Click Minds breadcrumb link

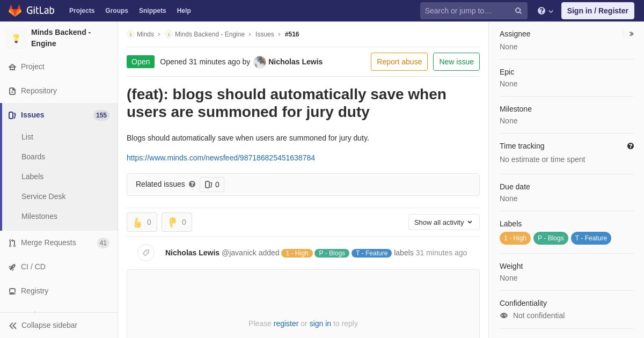pyautogui.click(x=145, y=34)
